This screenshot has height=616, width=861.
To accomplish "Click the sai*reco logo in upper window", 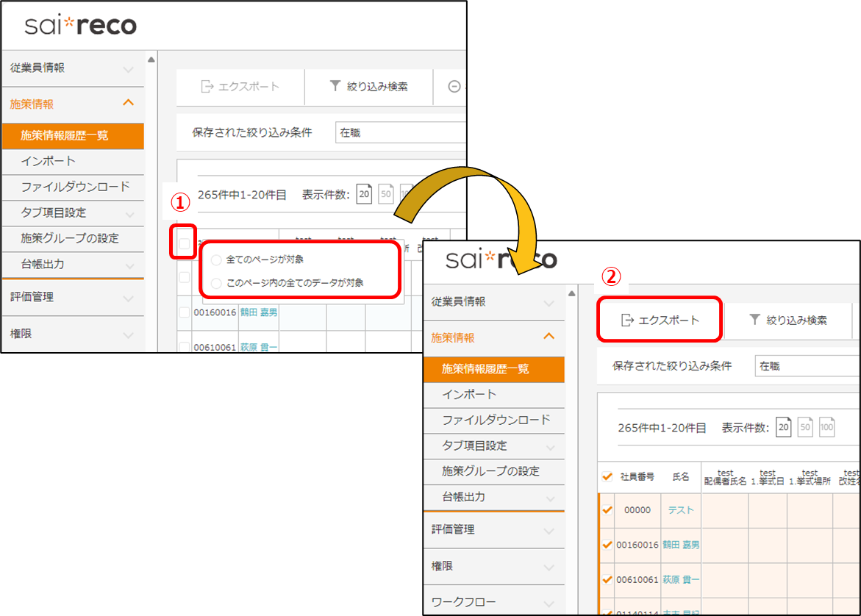I will point(80,26).
